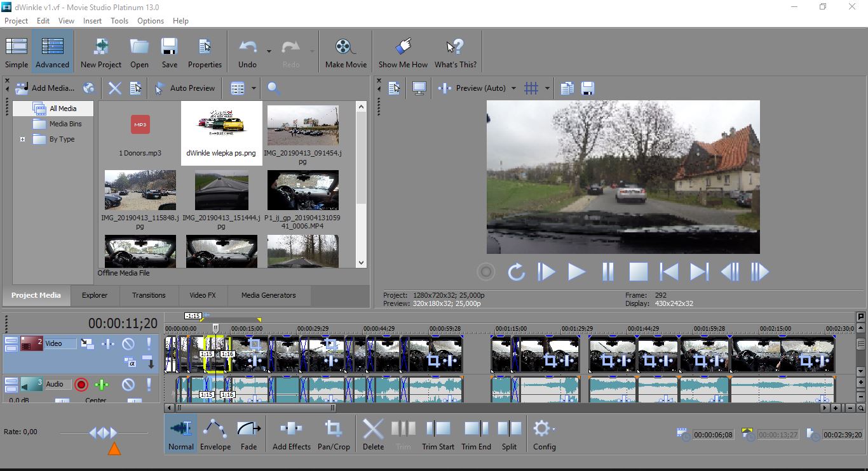Save the preview snapshot to file
Screen dimensions: 868x471
click(587, 88)
